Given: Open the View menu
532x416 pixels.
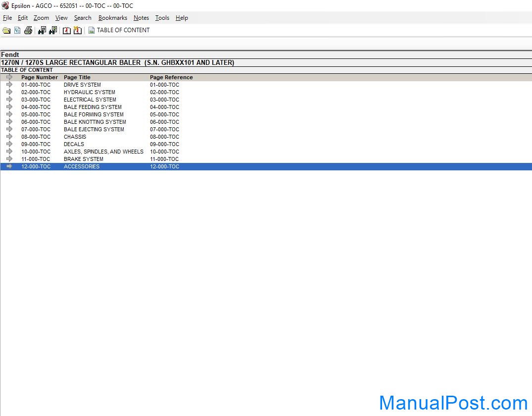Looking at the screenshot, I should [61, 18].
